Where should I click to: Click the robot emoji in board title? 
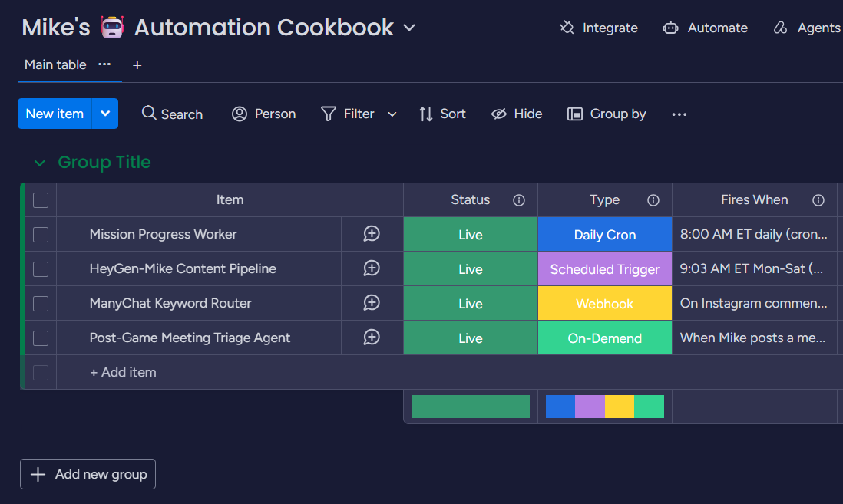coord(112,27)
